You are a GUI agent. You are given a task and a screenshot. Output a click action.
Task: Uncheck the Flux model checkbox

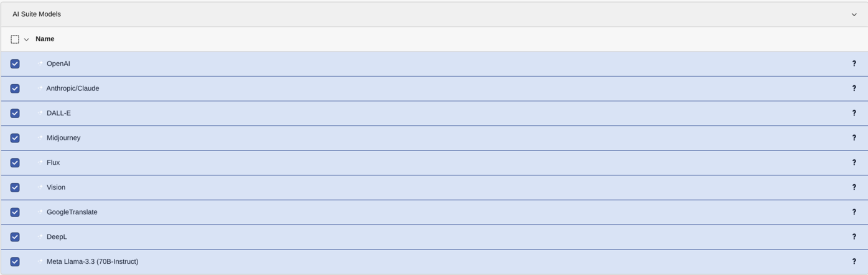[x=15, y=163]
